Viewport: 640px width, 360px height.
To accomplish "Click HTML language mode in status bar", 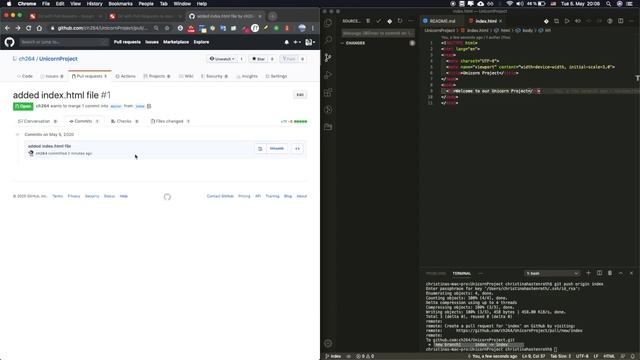I will point(609,356).
